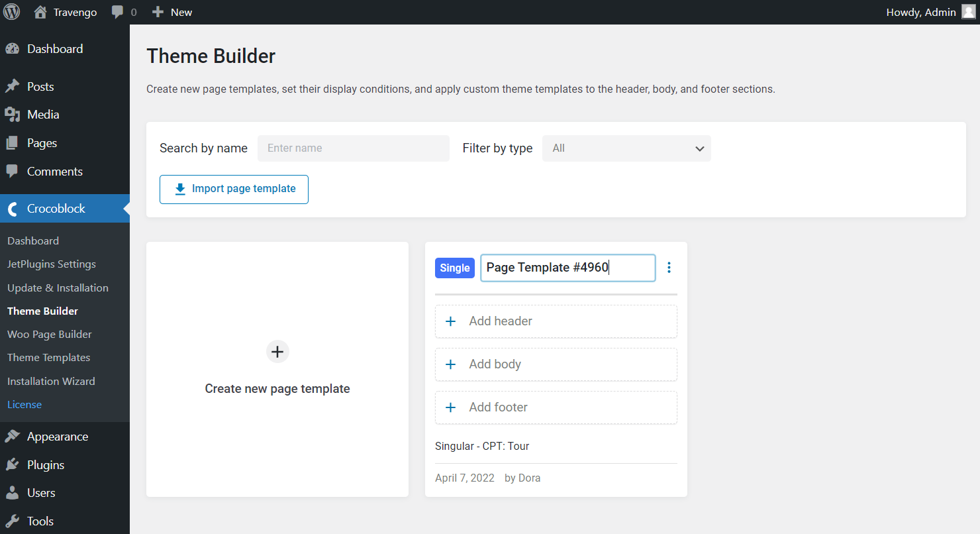Click the Add header slot
Image resolution: width=980 pixels, height=534 pixels.
[x=556, y=321]
